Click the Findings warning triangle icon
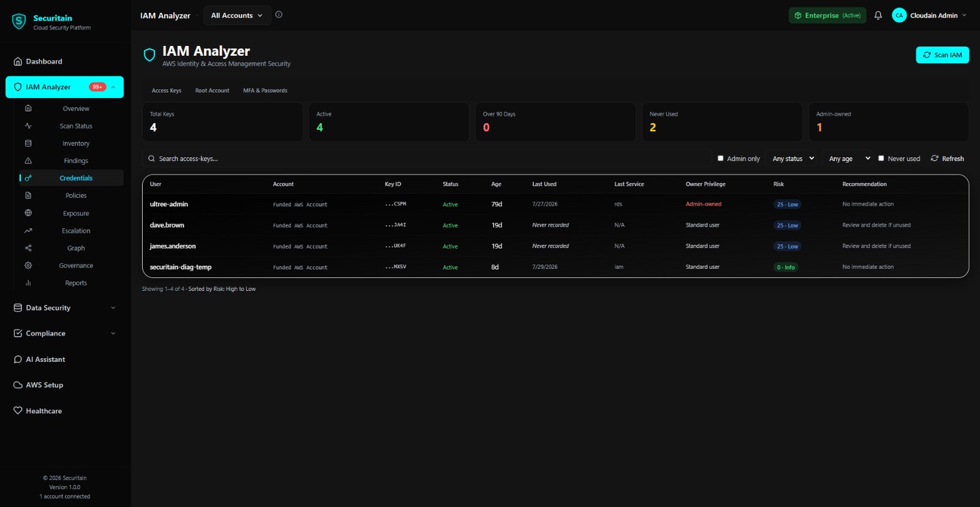 [x=28, y=160]
